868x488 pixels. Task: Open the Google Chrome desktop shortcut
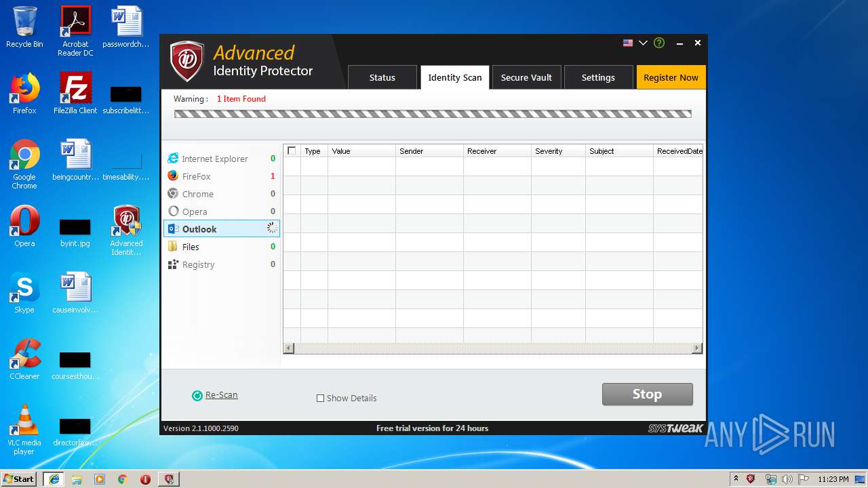(x=24, y=164)
